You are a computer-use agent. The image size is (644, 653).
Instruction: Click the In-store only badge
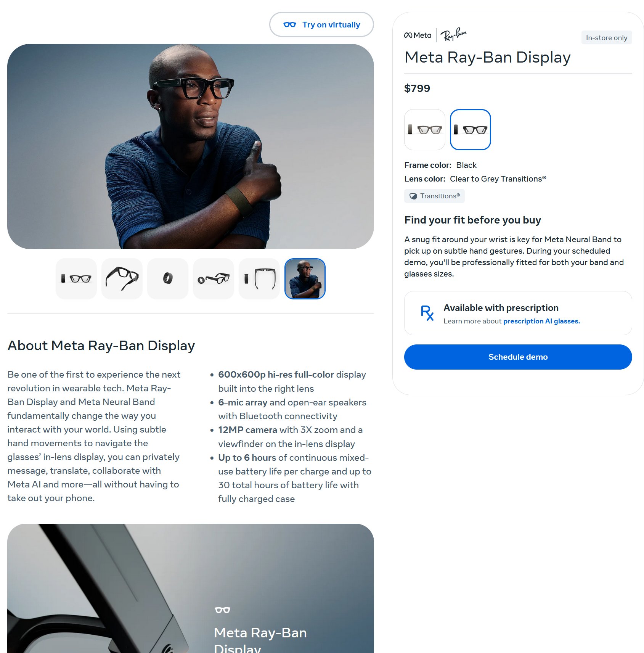607,38
